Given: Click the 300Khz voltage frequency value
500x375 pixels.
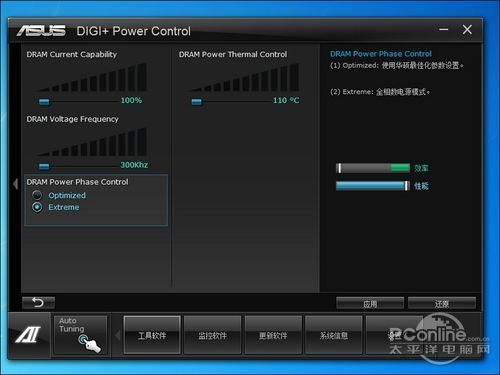Looking at the screenshot, I should (134, 165).
